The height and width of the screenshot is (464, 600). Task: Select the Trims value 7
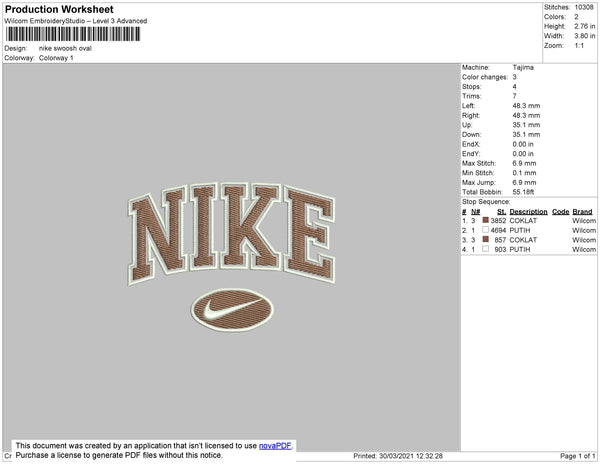[515, 96]
